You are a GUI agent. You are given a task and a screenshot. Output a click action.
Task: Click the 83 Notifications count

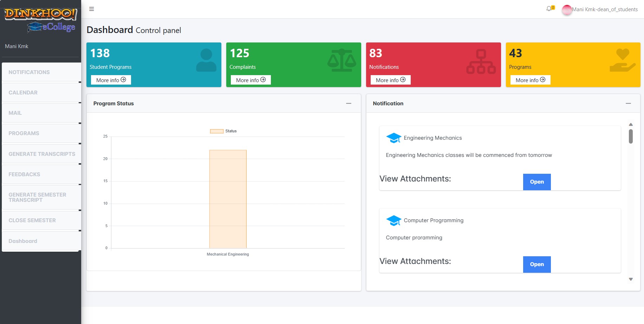click(x=376, y=53)
